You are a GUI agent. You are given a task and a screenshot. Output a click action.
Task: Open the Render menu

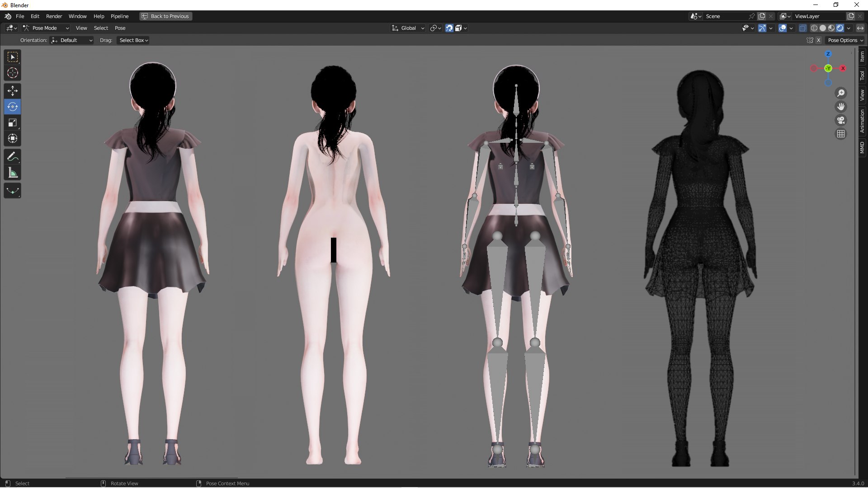tap(54, 16)
